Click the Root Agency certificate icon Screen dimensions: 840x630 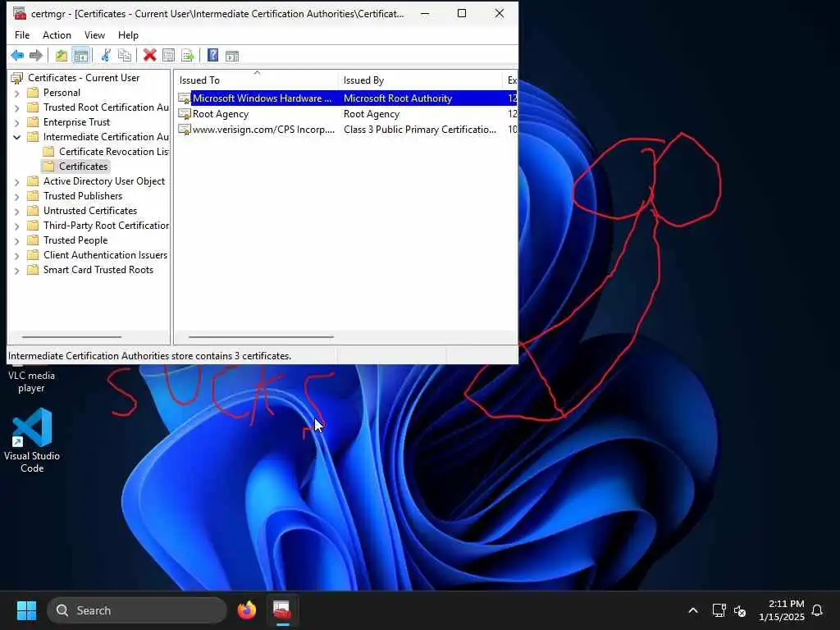click(185, 114)
